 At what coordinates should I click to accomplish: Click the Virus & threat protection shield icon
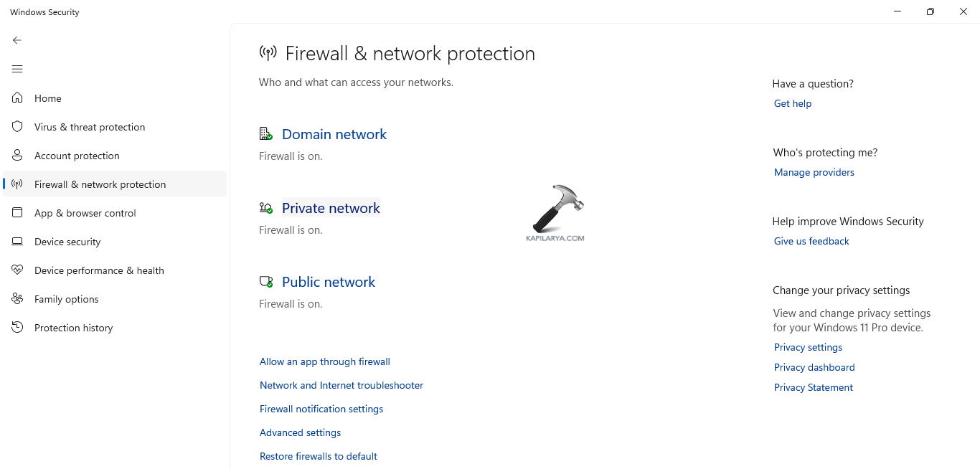18,127
